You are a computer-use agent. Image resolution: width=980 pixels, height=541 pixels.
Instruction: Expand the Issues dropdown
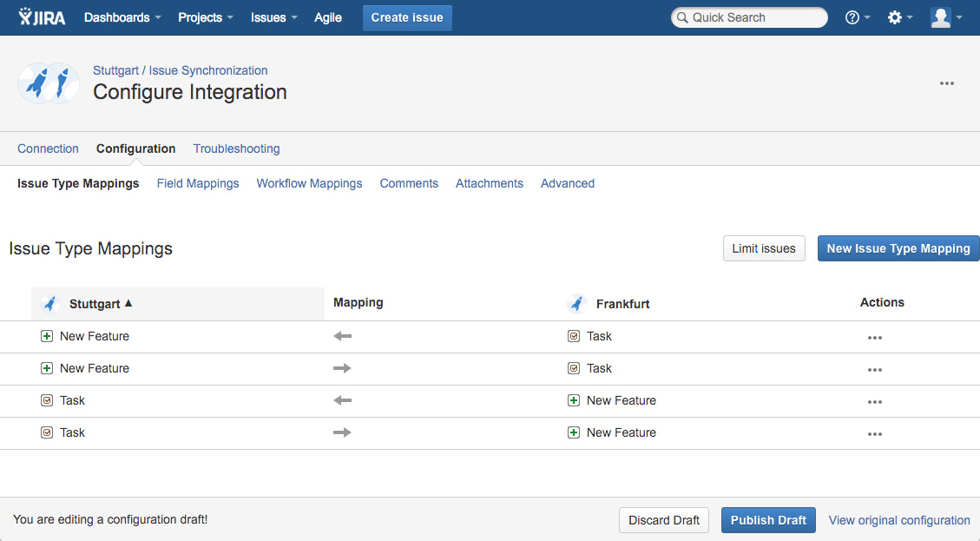pos(273,17)
